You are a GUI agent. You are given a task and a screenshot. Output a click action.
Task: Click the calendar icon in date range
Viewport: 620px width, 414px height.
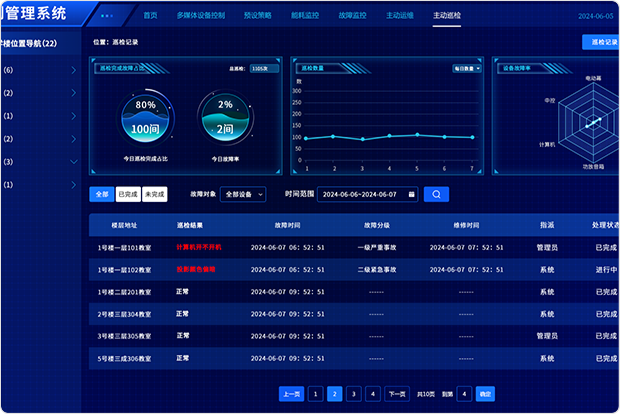(x=411, y=194)
